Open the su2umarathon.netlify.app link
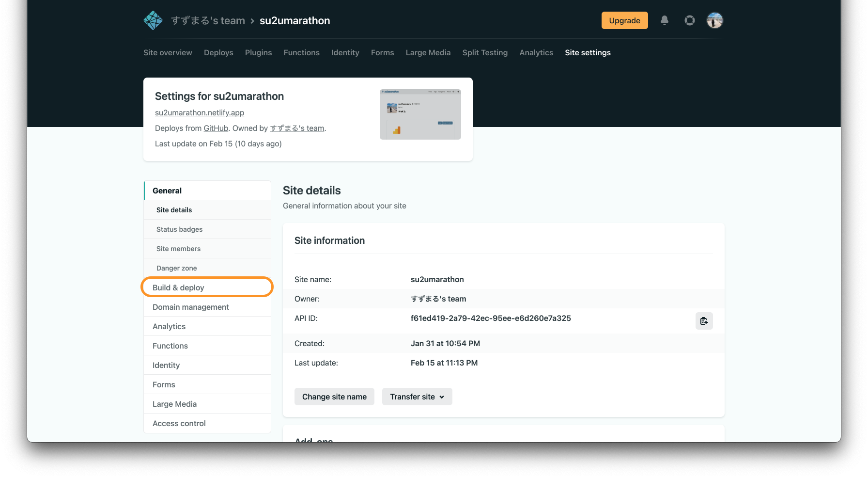 click(200, 112)
